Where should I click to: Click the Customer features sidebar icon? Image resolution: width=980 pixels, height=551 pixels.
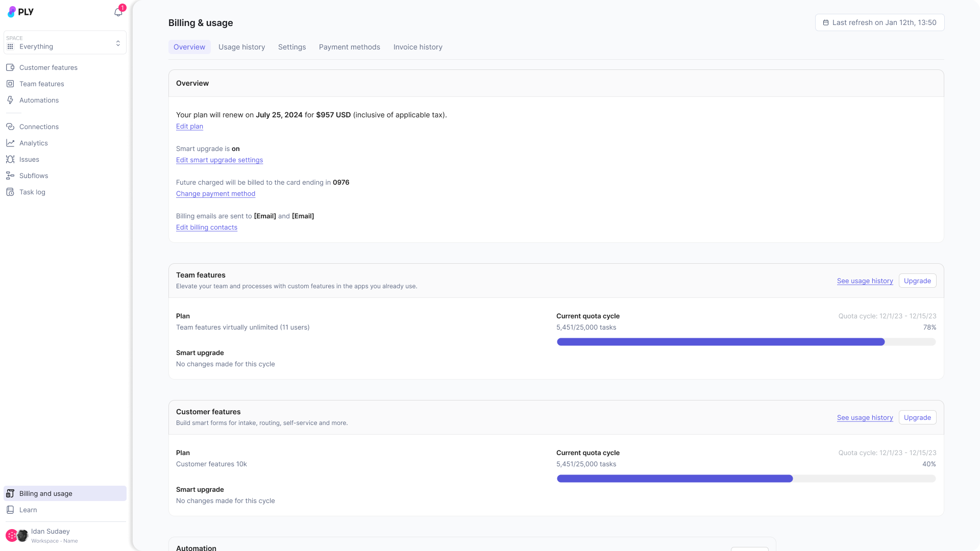10,67
